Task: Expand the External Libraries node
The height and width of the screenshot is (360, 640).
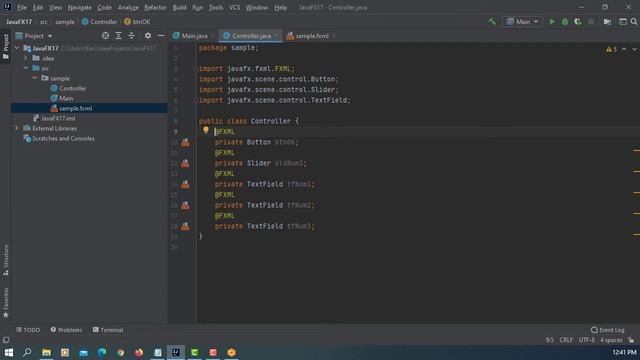Action: pos(17,128)
